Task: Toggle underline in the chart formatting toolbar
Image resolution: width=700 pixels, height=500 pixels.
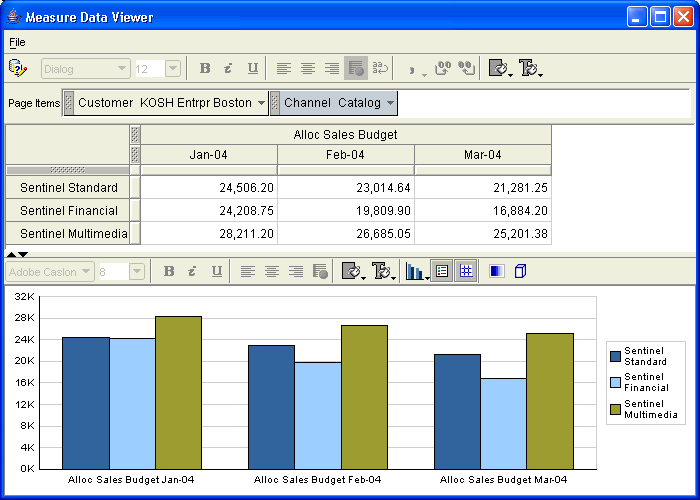Action: pyautogui.click(x=216, y=271)
